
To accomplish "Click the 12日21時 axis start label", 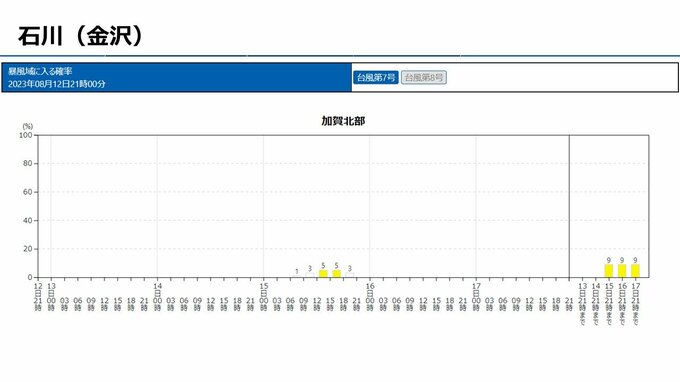I will tap(38, 297).
